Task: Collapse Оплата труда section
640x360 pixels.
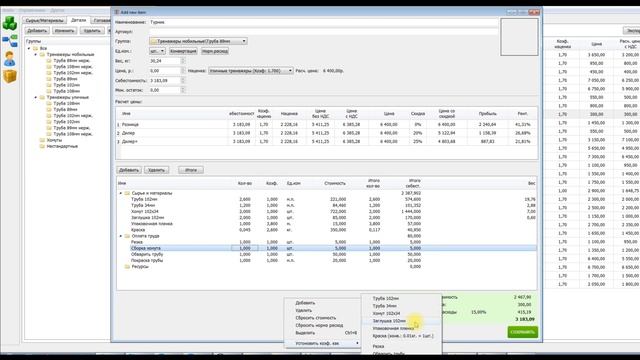Action: coord(121,236)
